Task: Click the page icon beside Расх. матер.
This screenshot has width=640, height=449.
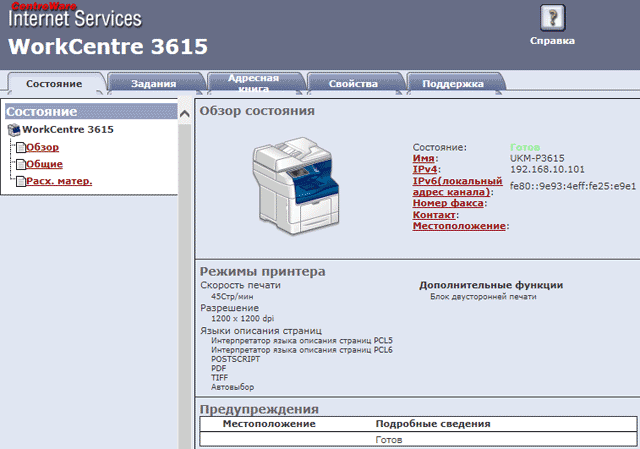Action: (20, 181)
